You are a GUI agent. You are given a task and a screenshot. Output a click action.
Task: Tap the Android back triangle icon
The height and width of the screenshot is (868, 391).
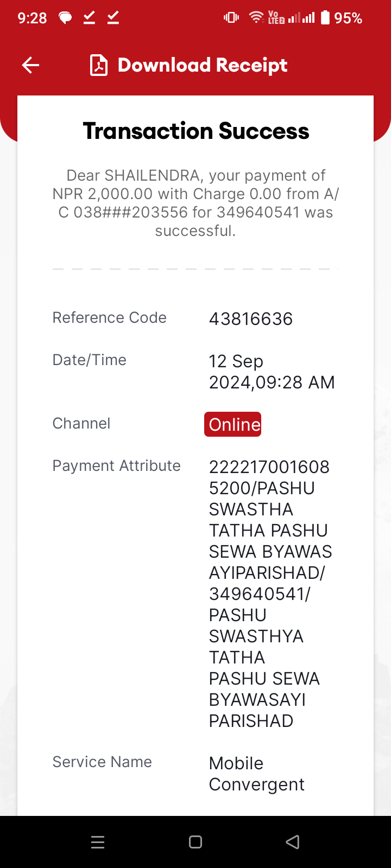pos(293,842)
